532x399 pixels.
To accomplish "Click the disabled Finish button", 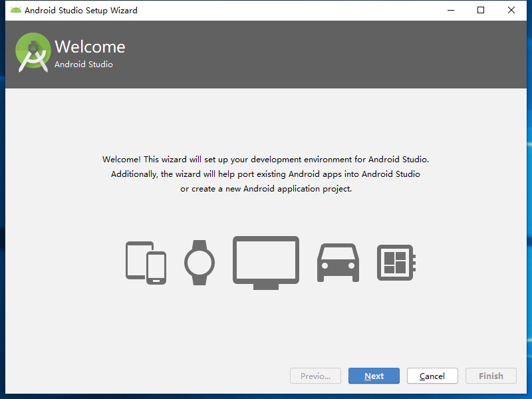I will click(491, 376).
